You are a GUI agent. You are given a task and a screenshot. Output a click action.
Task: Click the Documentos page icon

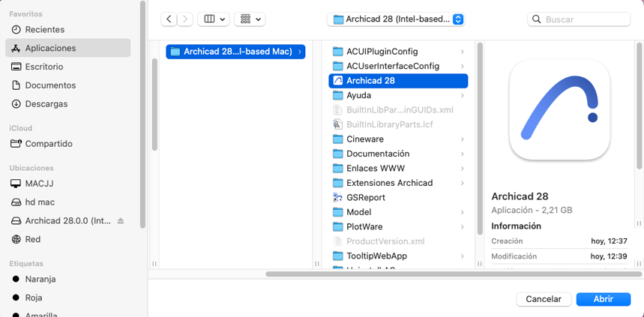point(16,85)
